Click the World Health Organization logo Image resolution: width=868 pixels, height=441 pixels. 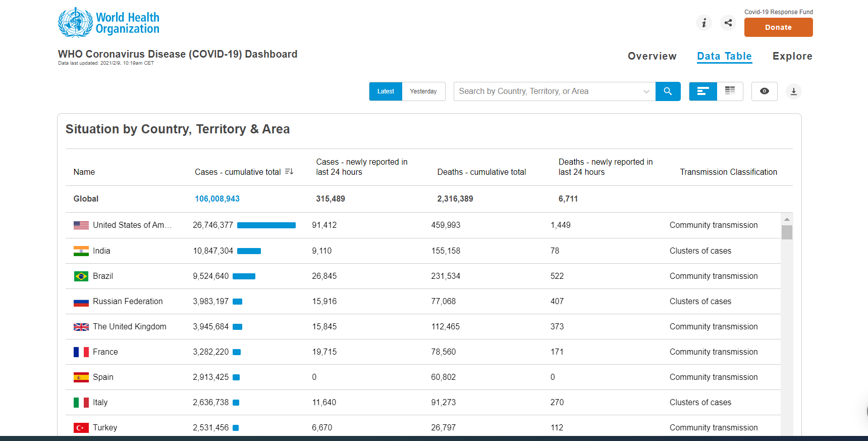pyautogui.click(x=108, y=23)
